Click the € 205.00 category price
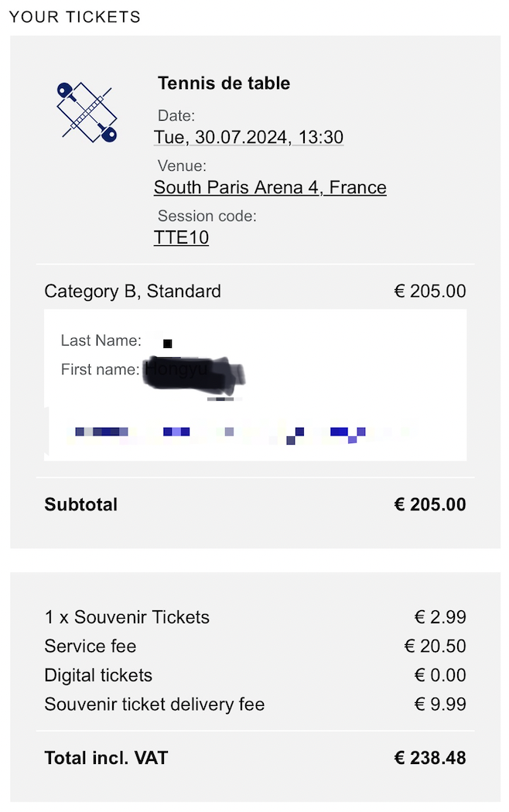This screenshot has height=812, width=509. click(430, 291)
